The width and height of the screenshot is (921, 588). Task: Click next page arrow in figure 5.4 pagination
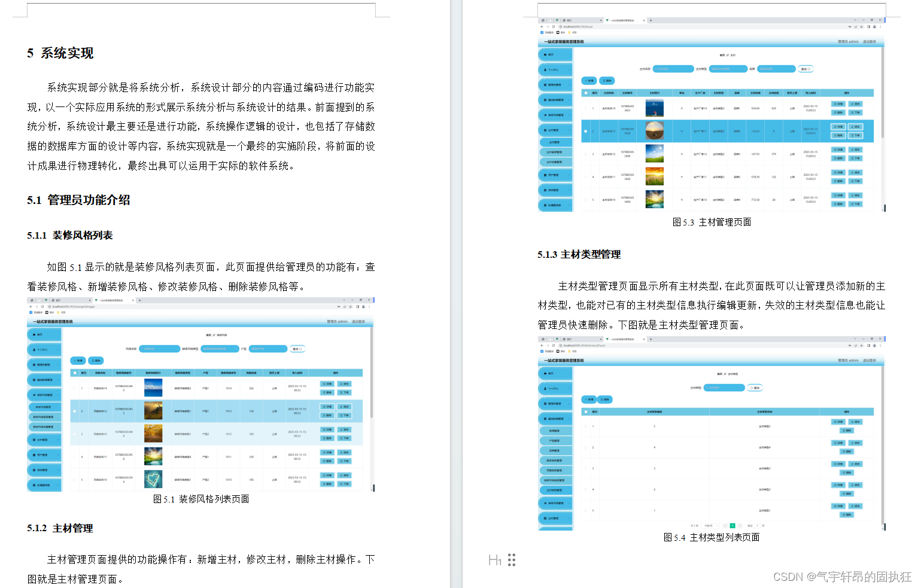(x=740, y=526)
